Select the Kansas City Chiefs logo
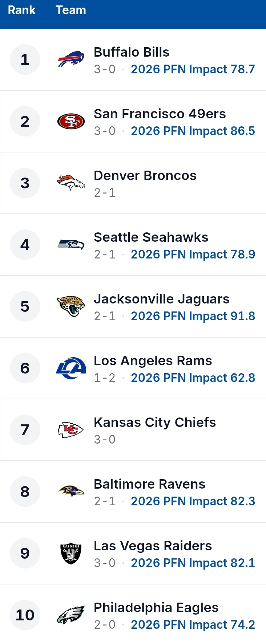This screenshot has height=644, width=266. click(71, 430)
